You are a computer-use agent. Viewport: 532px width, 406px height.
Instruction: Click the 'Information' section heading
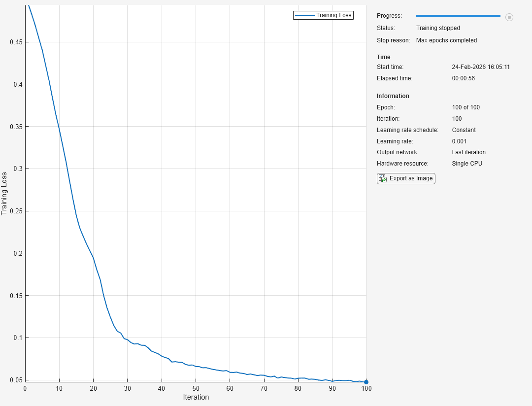coord(393,96)
